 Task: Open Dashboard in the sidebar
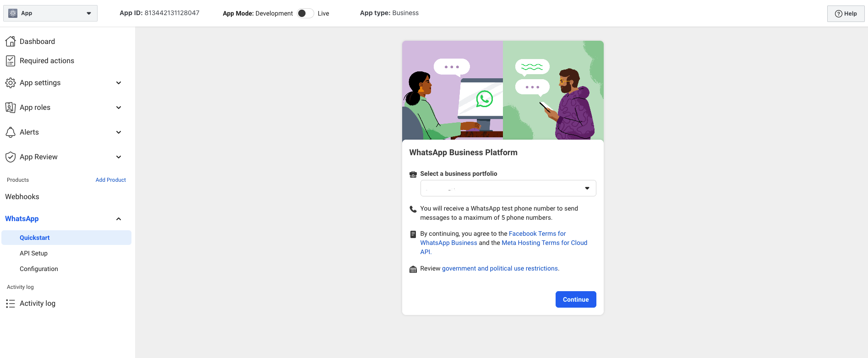37,42
